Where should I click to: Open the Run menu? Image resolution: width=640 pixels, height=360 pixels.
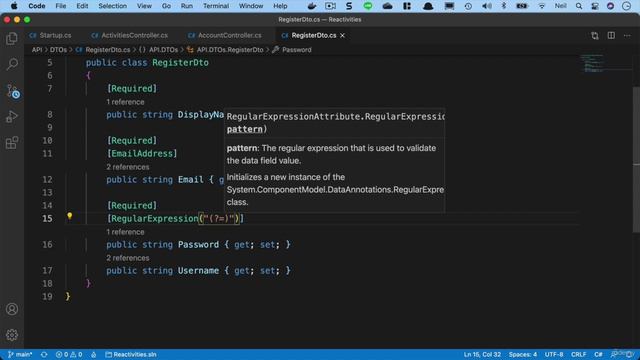187,6
